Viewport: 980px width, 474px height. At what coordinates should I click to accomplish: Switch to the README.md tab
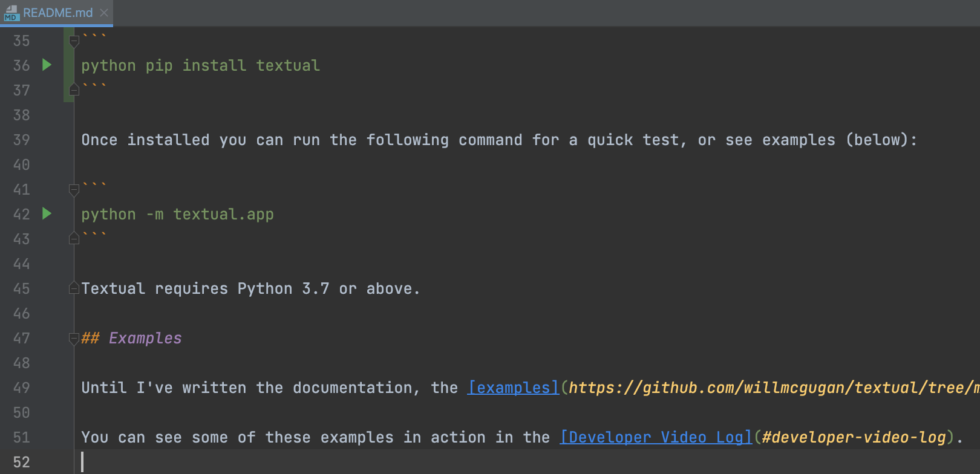tap(57, 13)
